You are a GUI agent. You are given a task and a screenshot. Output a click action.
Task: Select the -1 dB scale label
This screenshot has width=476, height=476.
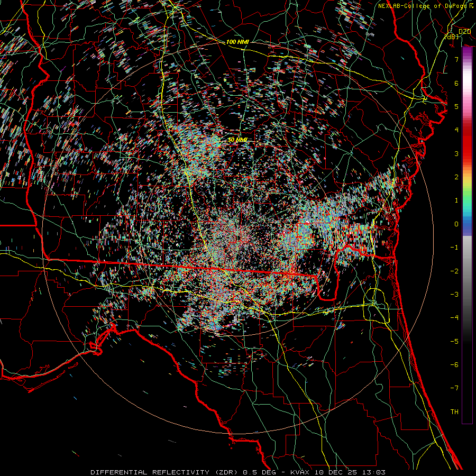pyautogui.click(x=454, y=248)
